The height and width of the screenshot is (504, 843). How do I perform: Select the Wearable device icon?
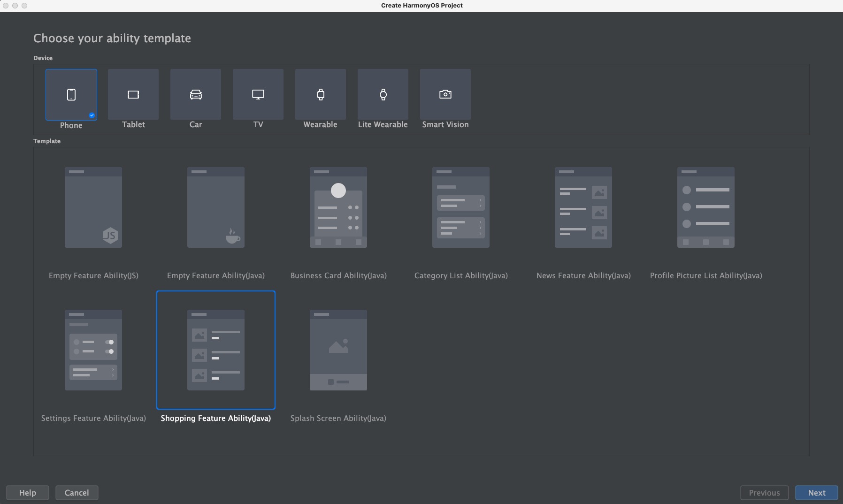(321, 94)
